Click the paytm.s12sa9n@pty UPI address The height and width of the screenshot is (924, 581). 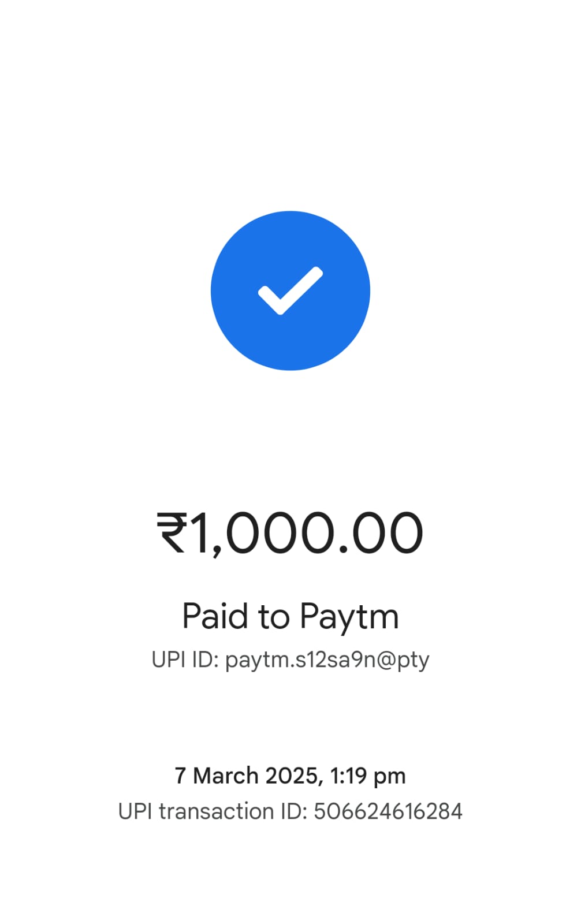click(x=327, y=660)
